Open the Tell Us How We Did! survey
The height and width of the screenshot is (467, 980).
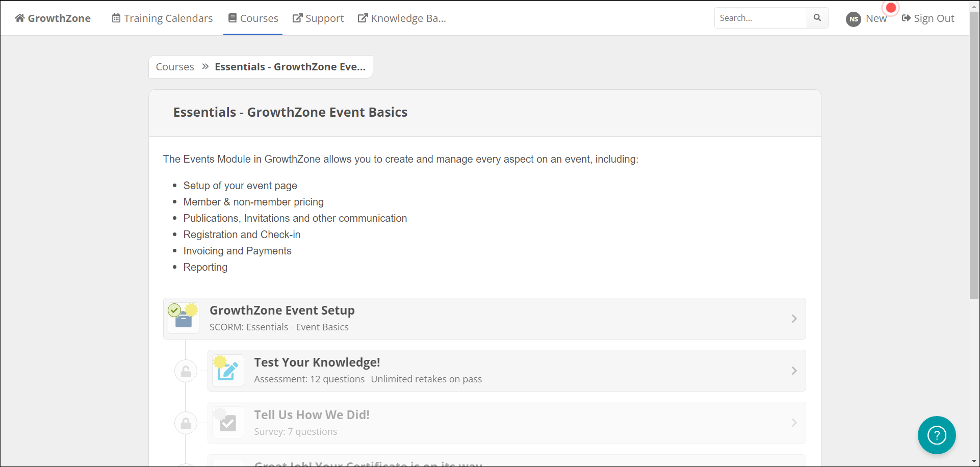pos(507,423)
